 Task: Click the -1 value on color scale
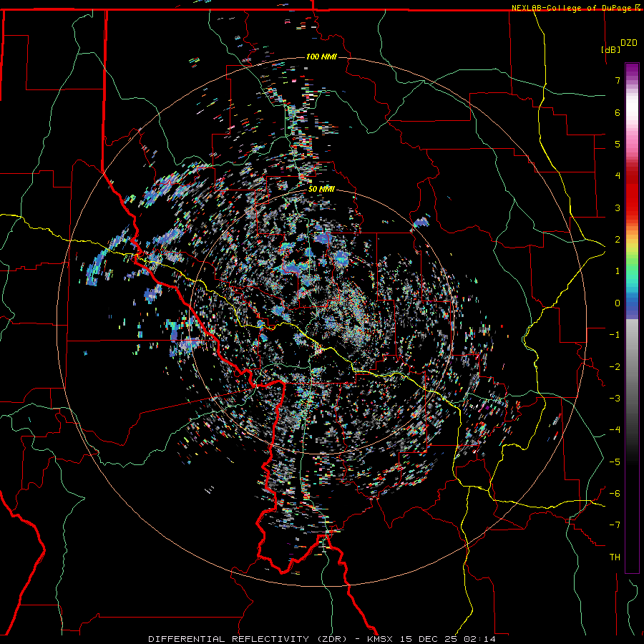tap(615, 335)
